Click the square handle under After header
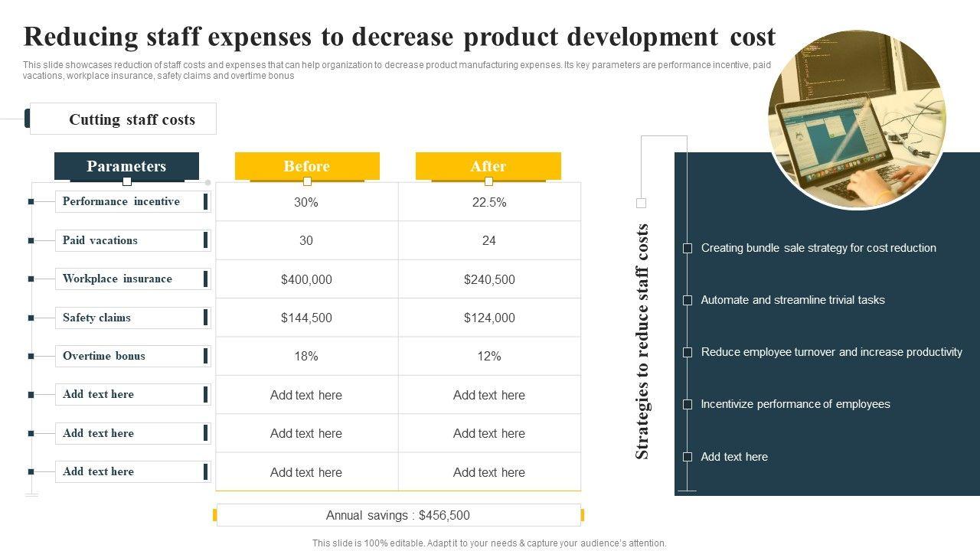This screenshot has width=980, height=551. coord(488,181)
